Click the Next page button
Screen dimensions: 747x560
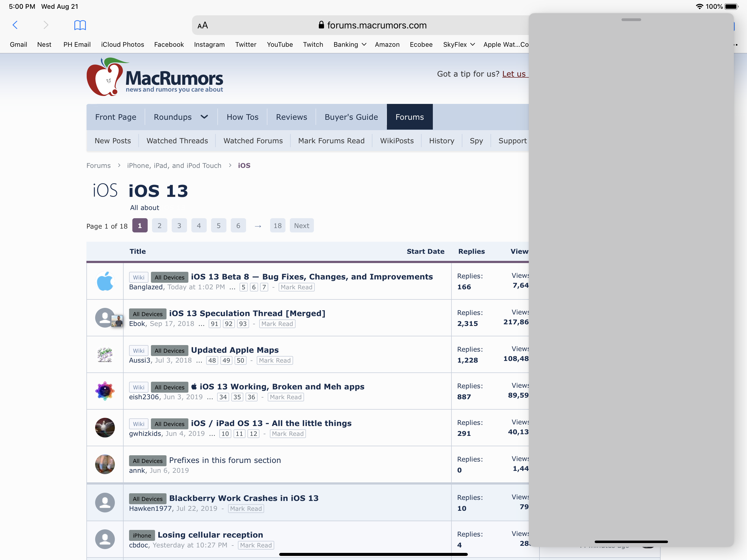[301, 226]
